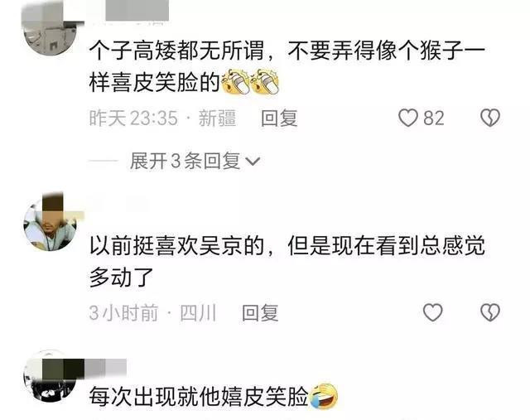Like the comment with 82 likes
Image resolution: width=530 pixels, height=420 pixels.
tap(408, 118)
